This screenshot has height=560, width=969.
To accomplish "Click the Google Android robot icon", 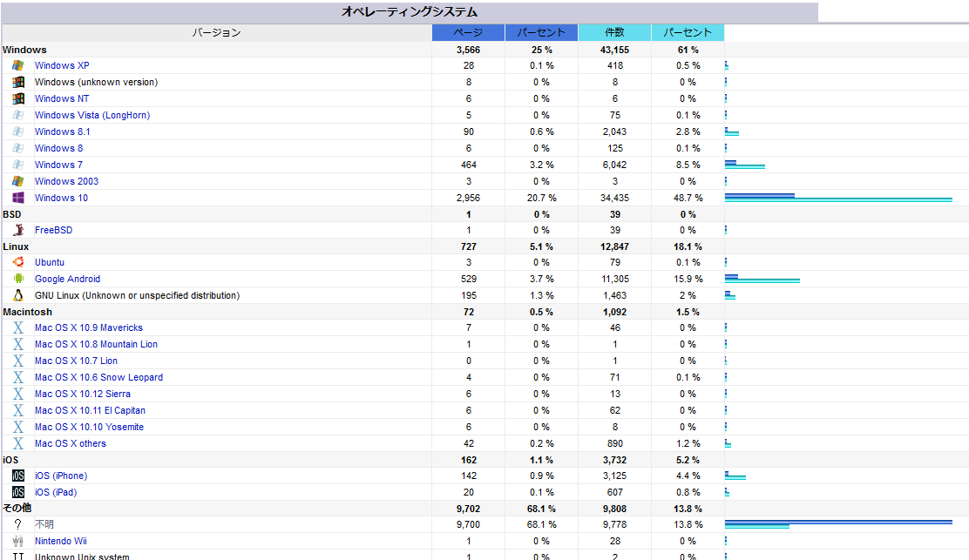I will click(x=17, y=279).
